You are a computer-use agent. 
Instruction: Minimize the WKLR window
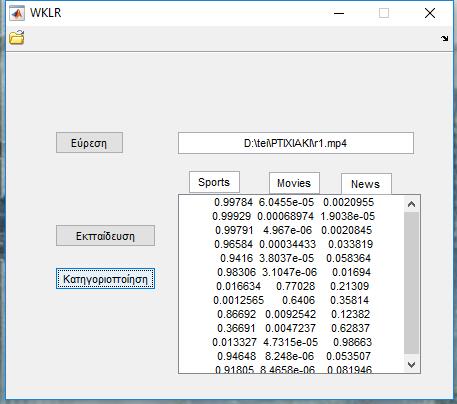[339, 13]
